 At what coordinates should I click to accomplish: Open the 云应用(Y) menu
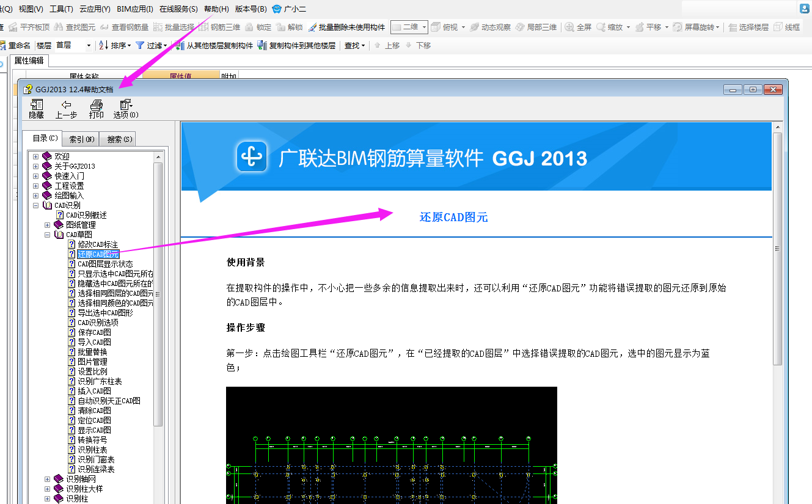95,9
